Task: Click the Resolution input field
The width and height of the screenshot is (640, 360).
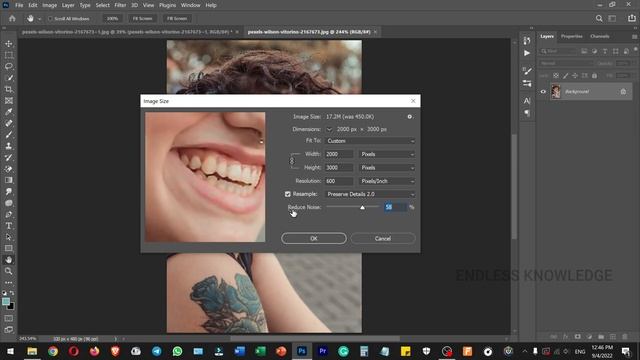Action: (339, 181)
